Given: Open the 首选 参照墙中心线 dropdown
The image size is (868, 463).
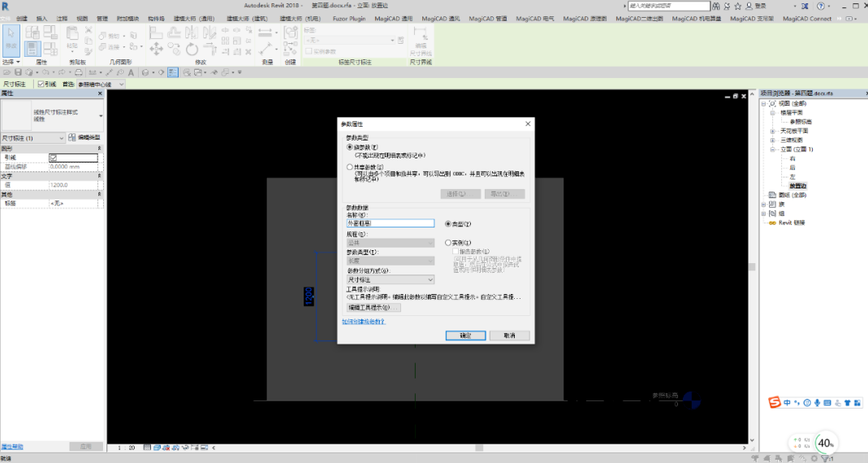Looking at the screenshot, I should (101, 84).
